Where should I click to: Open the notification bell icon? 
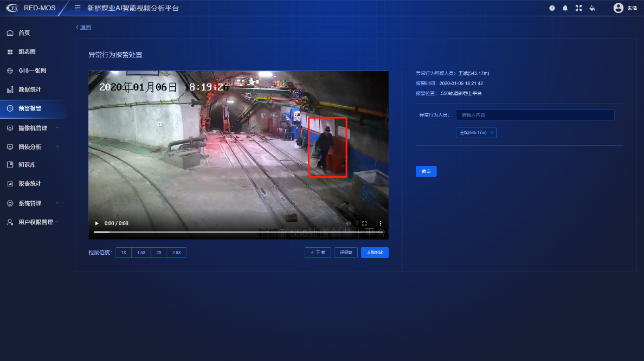tap(565, 8)
